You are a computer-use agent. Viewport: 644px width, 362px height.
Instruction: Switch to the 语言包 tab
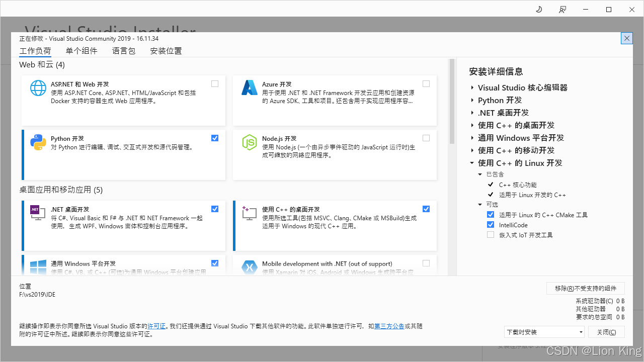tap(124, 51)
